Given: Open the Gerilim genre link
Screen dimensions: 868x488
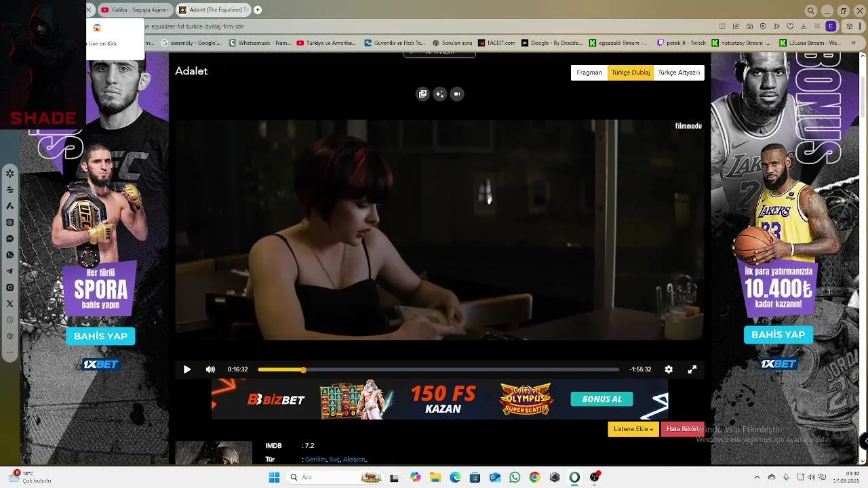Looking at the screenshot, I should pos(315,460).
